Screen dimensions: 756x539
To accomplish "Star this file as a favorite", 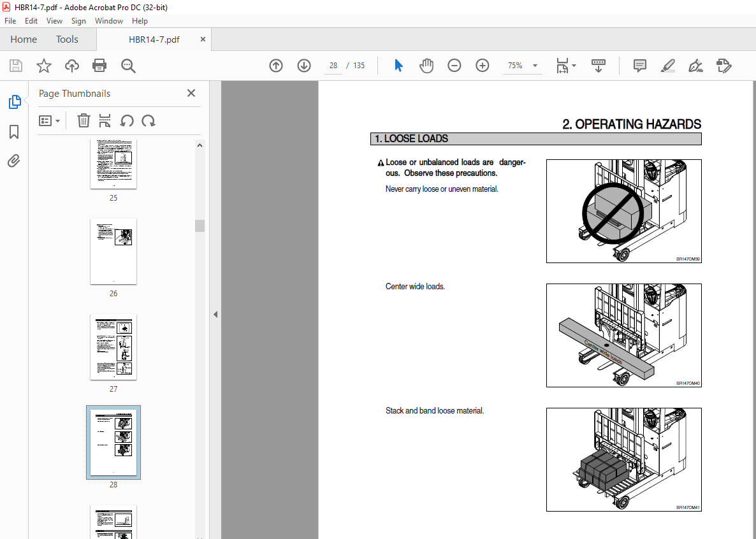I will pos(44,66).
